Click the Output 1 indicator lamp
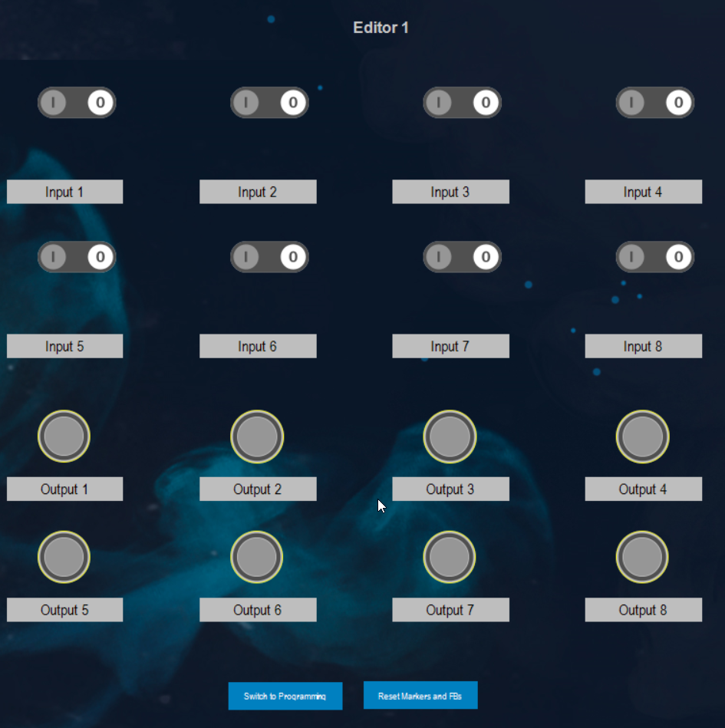725x728 pixels. [64, 436]
